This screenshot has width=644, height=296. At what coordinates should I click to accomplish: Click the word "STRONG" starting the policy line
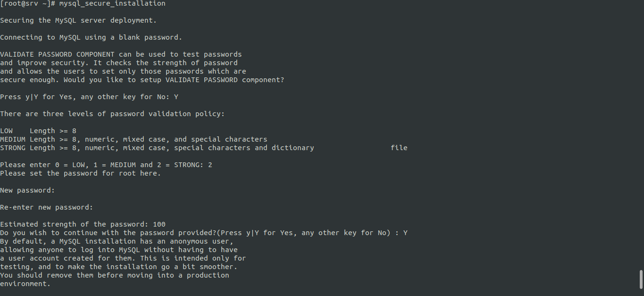click(x=13, y=148)
